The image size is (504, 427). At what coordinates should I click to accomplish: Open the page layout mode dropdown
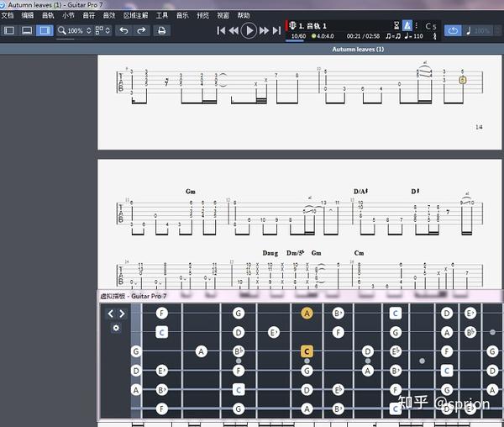(102, 30)
